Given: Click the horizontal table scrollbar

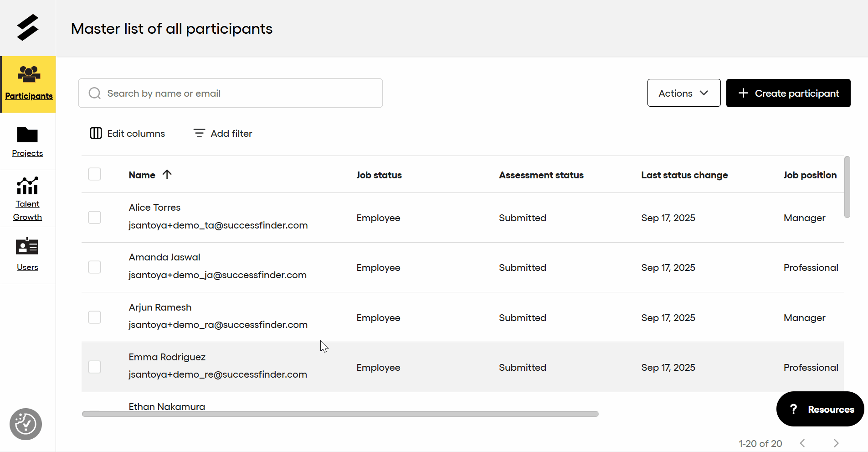Looking at the screenshot, I should pyautogui.click(x=340, y=414).
